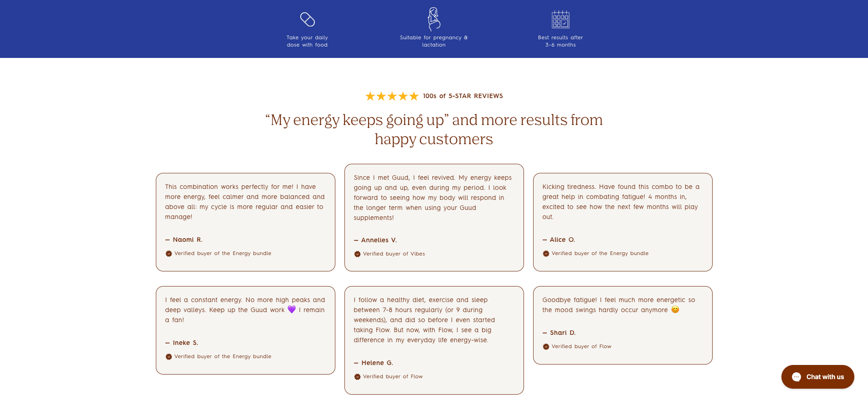Click verified badge in Ineke S. review
The image size is (868, 401).
point(169,357)
